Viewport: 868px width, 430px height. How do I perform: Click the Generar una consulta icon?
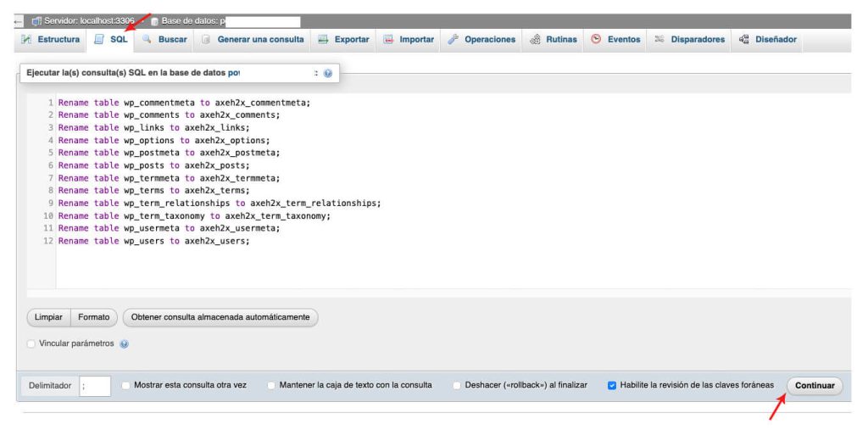tap(206, 40)
